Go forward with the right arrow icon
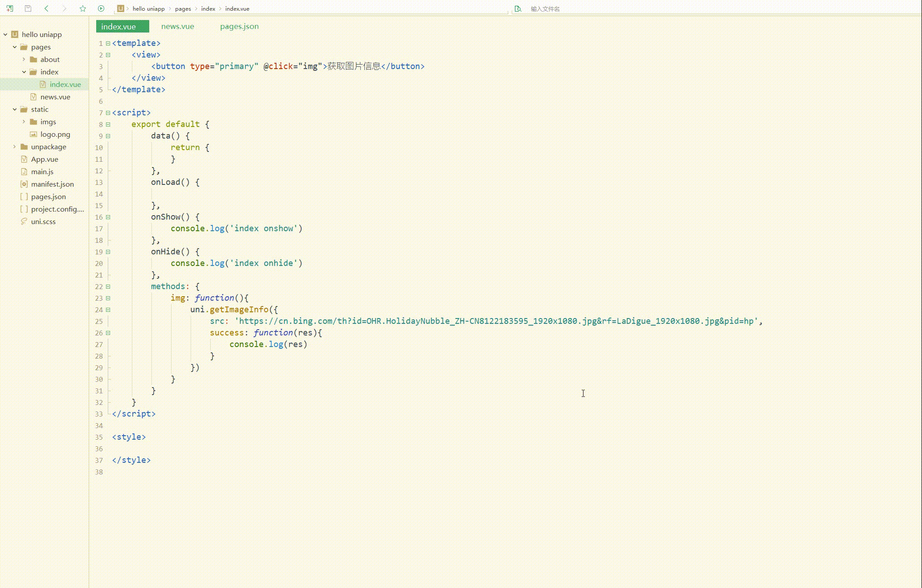Image resolution: width=922 pixels, height=588 pixels. tap(64, 8)
